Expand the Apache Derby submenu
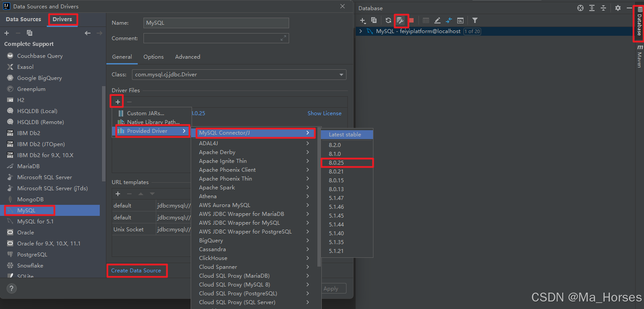The width and height of the screenshot is (644, 309). point(255,152)
